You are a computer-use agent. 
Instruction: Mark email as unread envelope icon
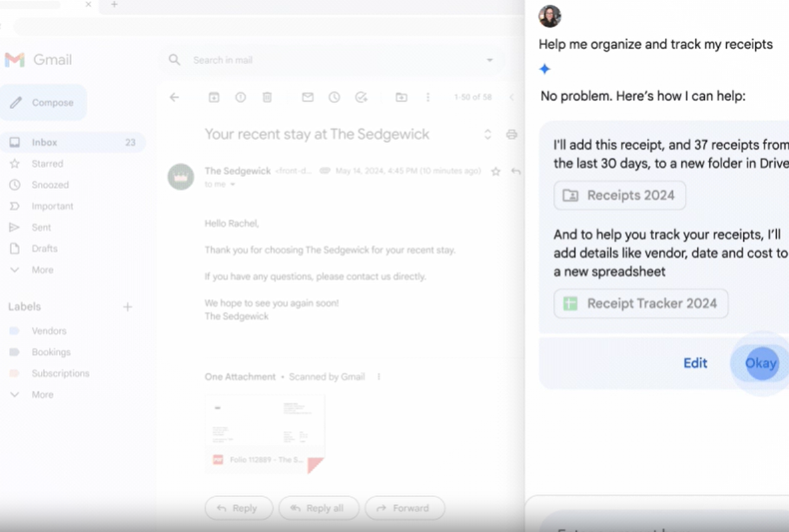(308, 97)
